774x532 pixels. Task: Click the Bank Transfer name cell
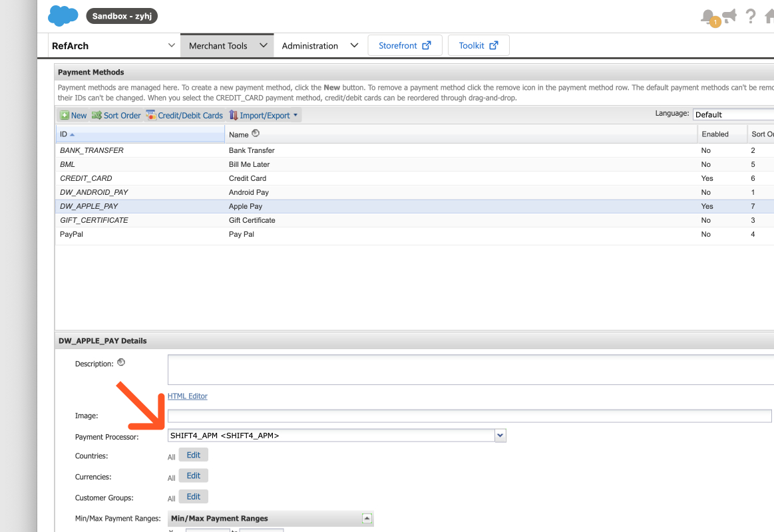pyautogui.click(x=252, y=150)
